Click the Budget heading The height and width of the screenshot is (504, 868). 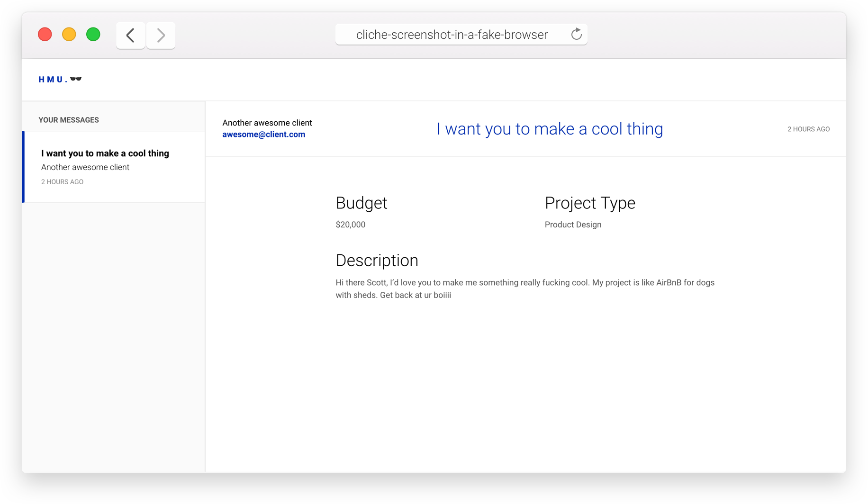click(x=362, y=203)
